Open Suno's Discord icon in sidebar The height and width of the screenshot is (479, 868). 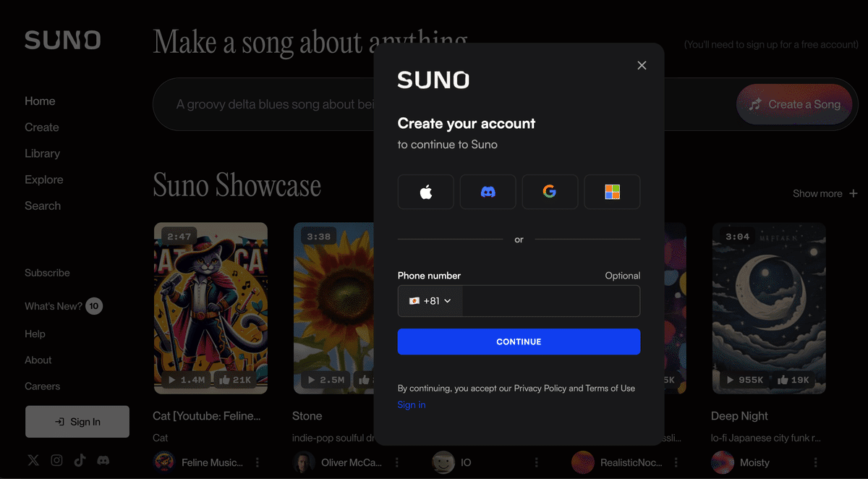(103, 460)
